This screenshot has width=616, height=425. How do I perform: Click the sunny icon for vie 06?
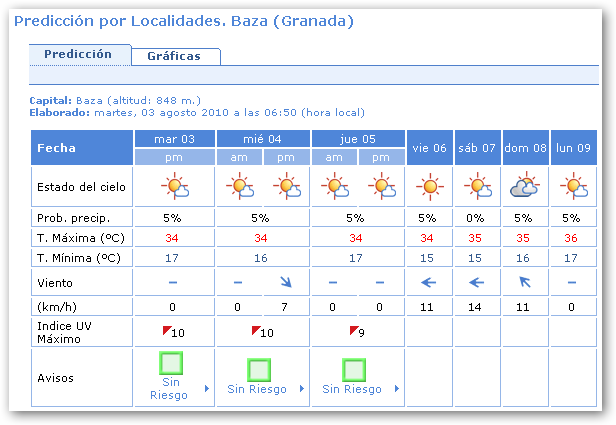429,187
